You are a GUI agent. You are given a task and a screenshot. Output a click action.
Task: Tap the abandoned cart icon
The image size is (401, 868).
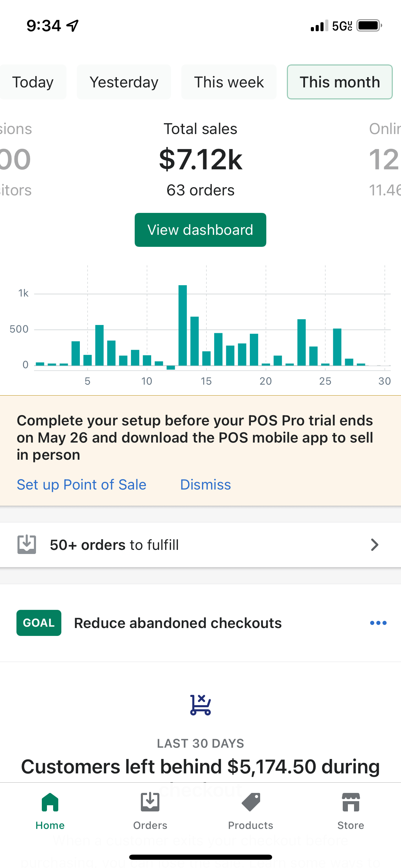pyautogui.click(x=200, y=705)
